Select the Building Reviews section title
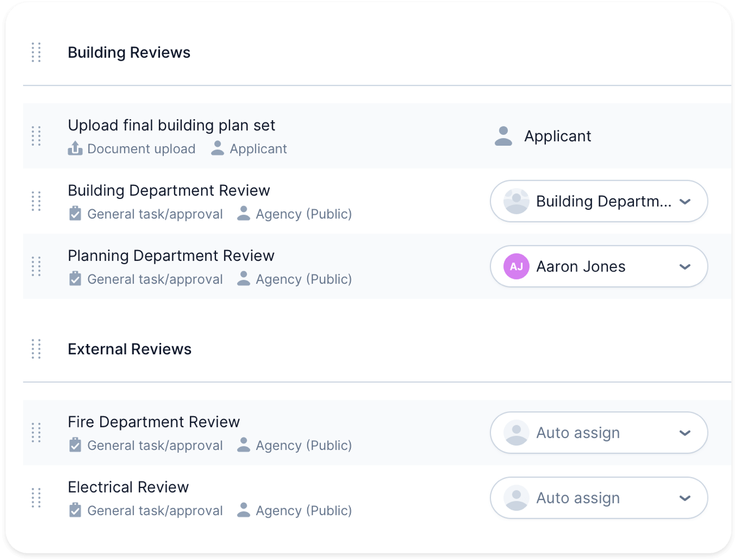The height and width of the screenshot is (560, 737). coord(129,52)
